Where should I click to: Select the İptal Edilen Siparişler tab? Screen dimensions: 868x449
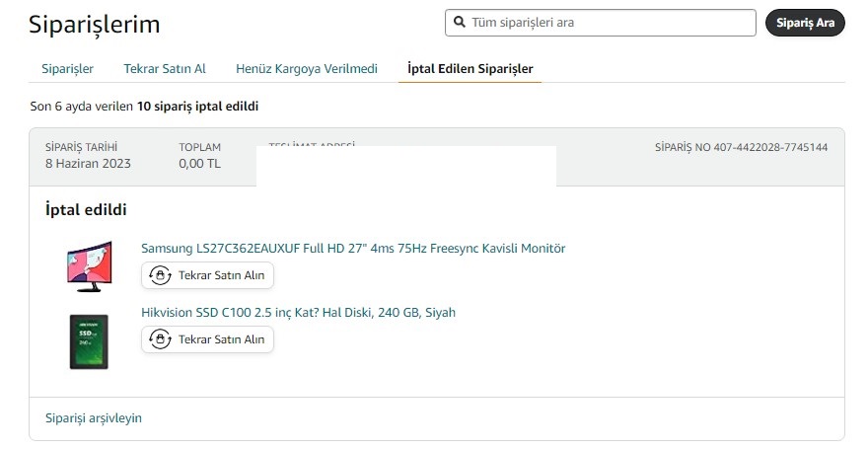[470, 68]
